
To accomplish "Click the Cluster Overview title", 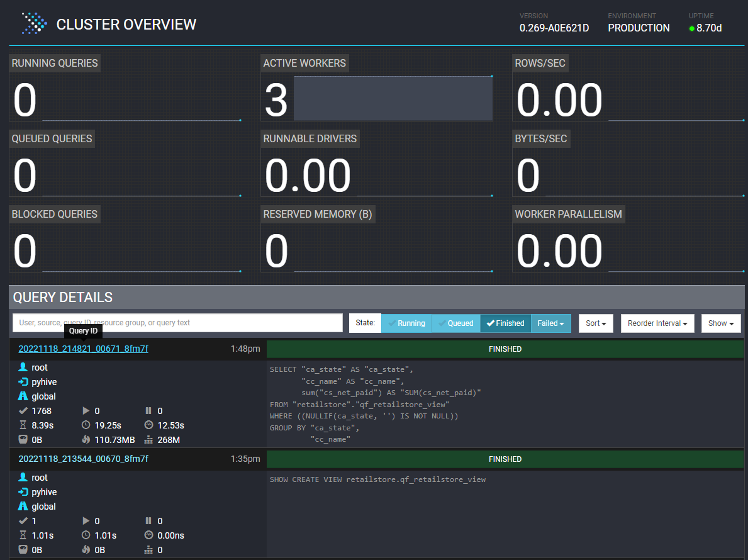I will 126,25.
